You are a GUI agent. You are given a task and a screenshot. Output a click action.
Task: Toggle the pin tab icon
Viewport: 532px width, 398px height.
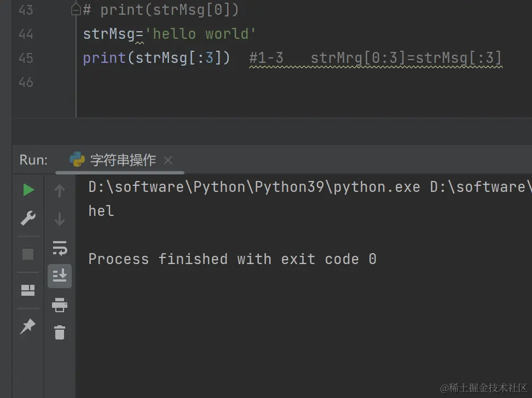point(27,326)
